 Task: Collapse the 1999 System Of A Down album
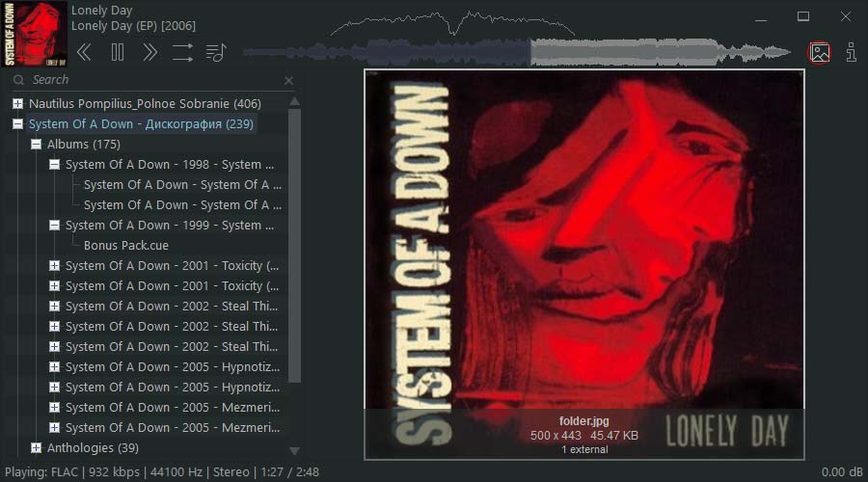[x=54, y=226]
